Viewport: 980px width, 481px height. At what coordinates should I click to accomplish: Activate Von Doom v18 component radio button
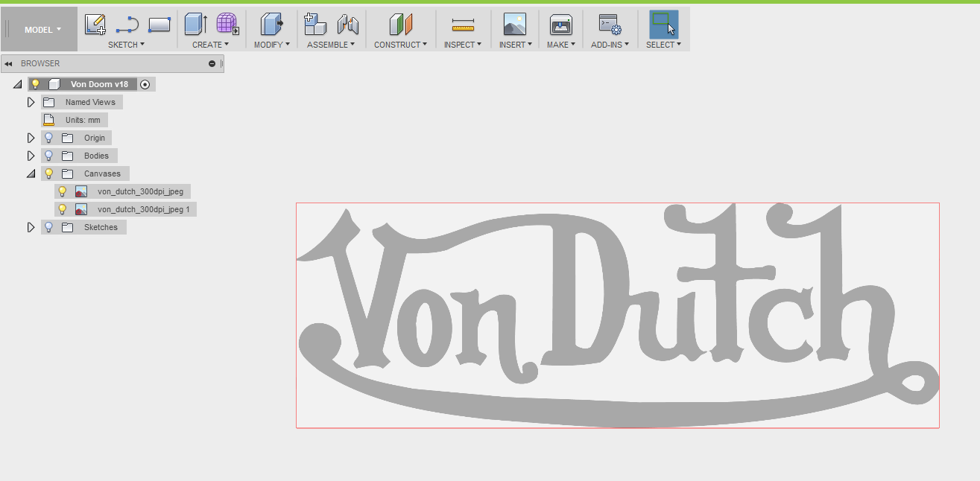coord(145,84)
